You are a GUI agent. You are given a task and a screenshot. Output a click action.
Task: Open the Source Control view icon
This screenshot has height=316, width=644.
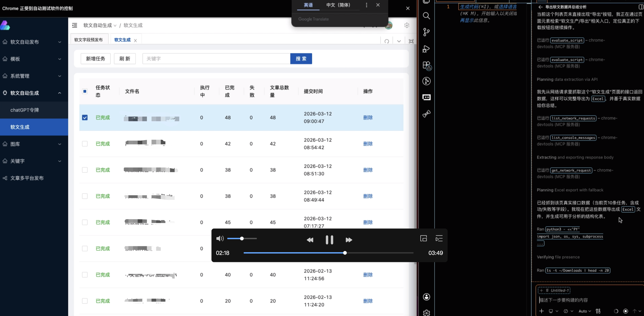click(x=426, y=32)
